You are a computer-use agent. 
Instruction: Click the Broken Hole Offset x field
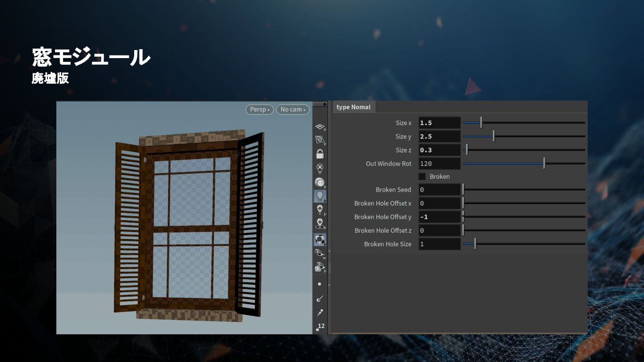[439, 203]
